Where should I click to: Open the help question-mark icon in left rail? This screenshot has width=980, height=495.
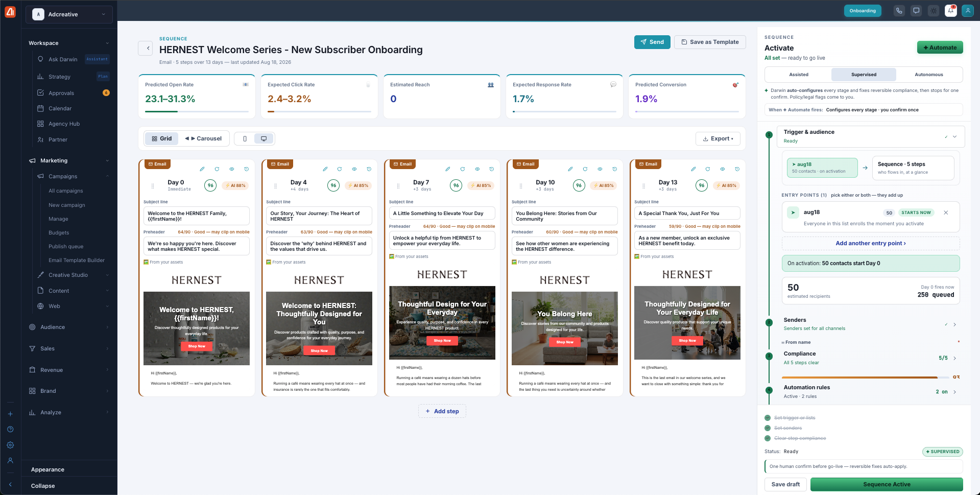[10, 430]
